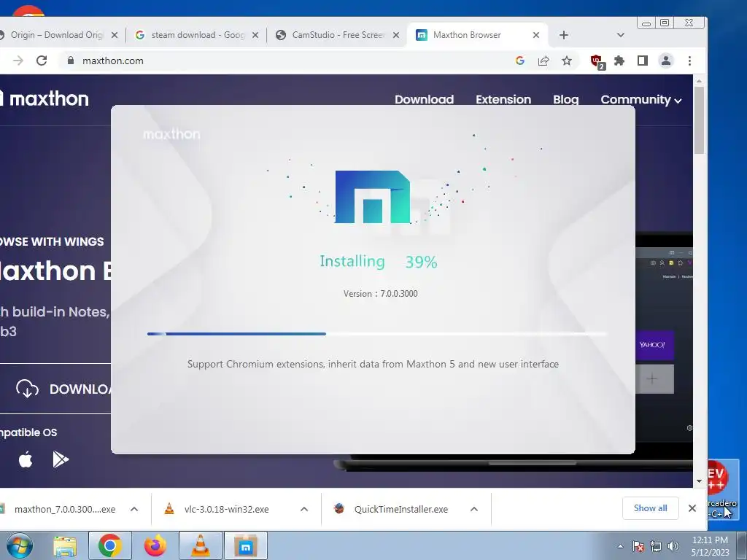747x560 pixels.
Task: Reload the maxthon.com page
Action: [42, 61]
